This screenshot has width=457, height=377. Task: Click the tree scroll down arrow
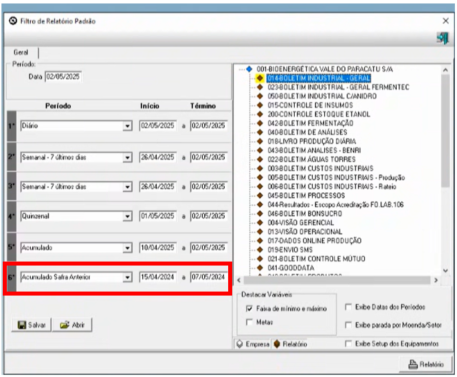[445, 271]
